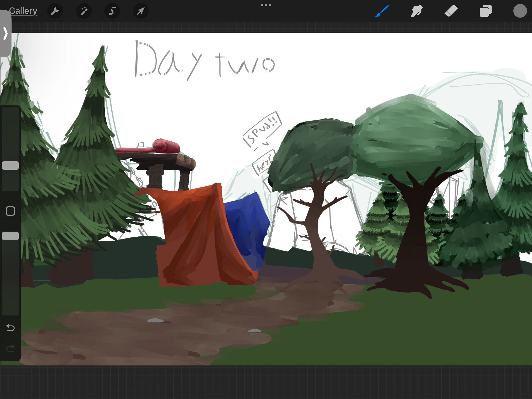Select the Brush tool

382,11
